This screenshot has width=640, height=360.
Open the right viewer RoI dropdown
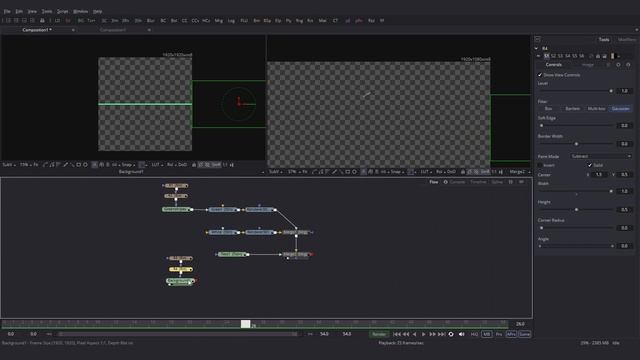(x=440, y=172)
